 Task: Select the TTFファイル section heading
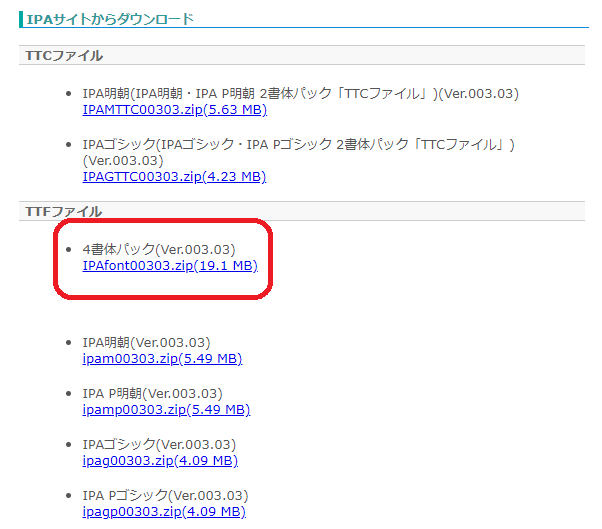pyautogui.click(x=64, y=212)
